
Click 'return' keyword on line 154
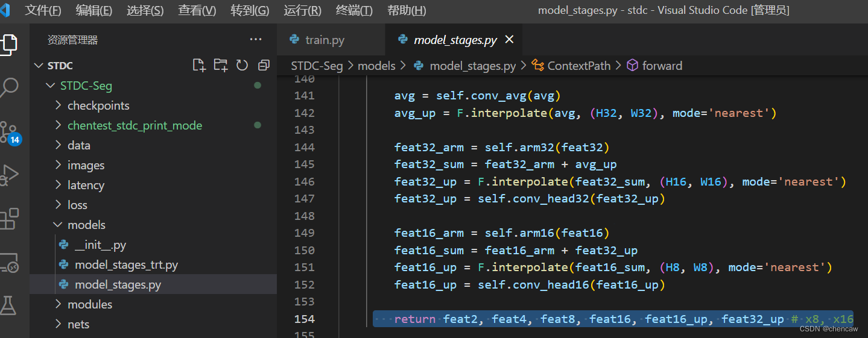(x=415, y=319)
